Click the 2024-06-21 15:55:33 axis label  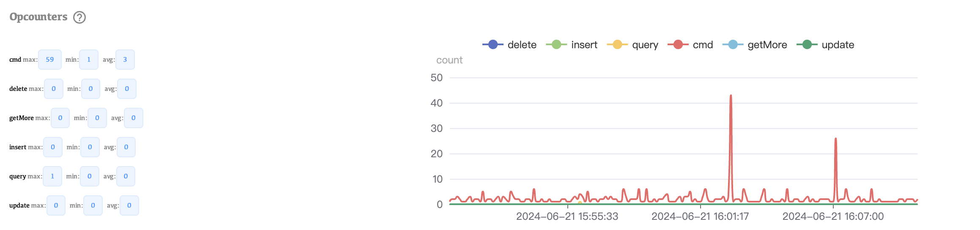tap(567, 216)
